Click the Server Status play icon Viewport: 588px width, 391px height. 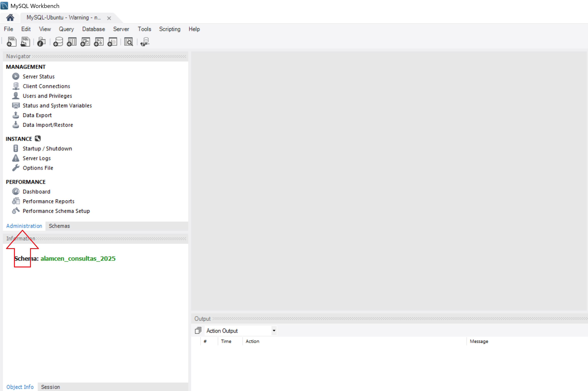coord(16,76)
